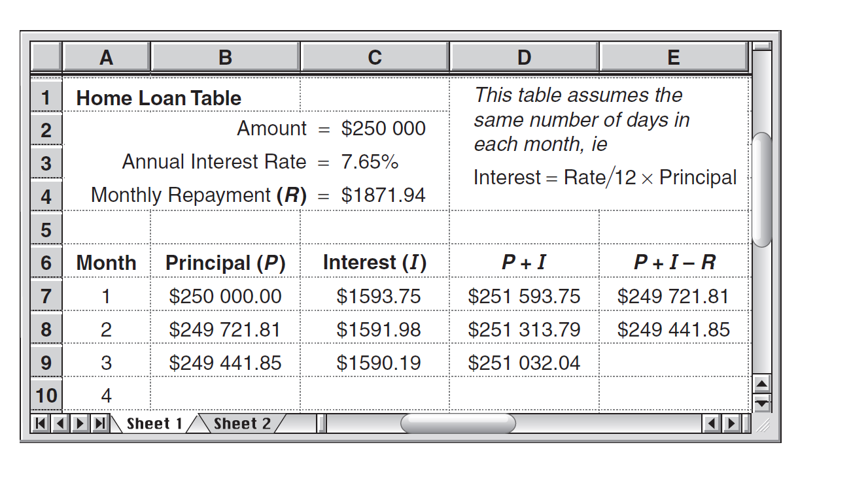Screen dimensions: 868x479
Task: Click next sheet navigation arrow
Action: [x=80, y=424]
